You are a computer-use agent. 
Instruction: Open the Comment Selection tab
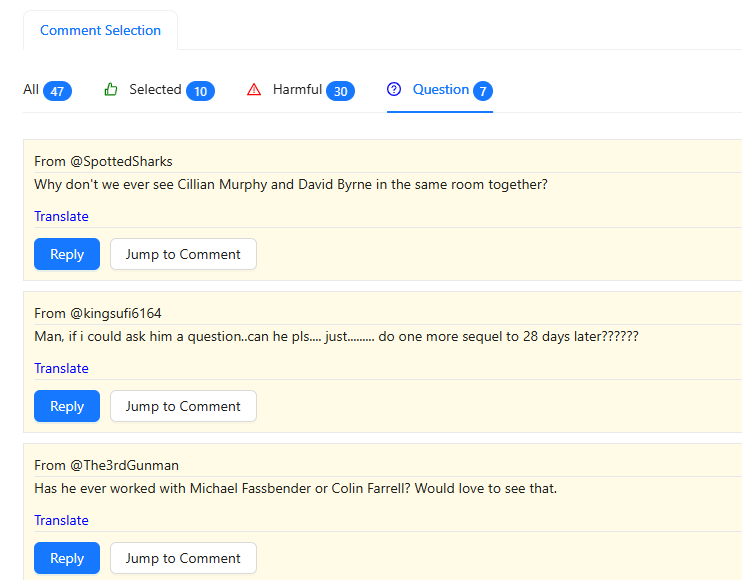tap(100, 30)
